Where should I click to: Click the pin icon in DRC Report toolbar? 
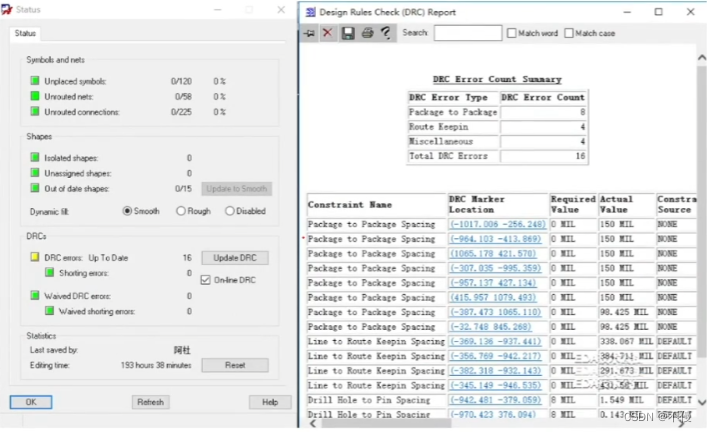tap(309, 33)
